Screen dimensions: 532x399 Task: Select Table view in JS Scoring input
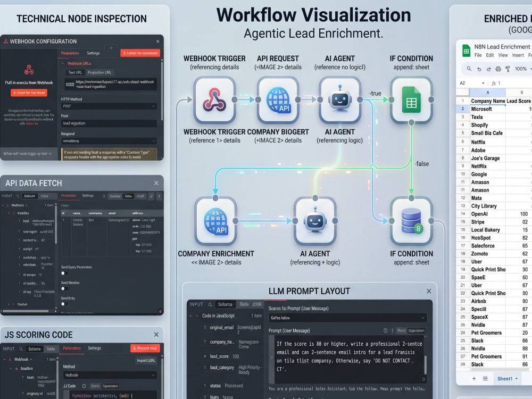coord(51,349)
